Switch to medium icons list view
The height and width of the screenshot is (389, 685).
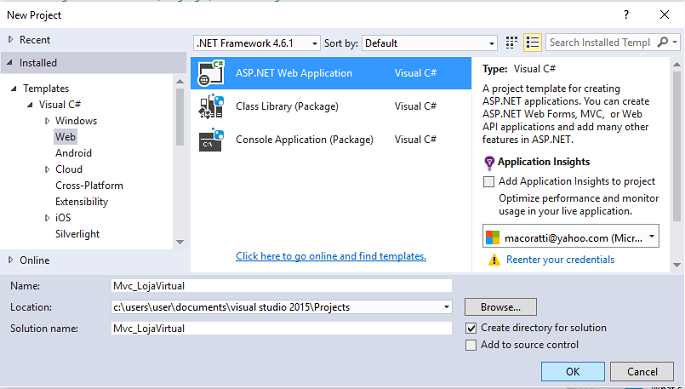[x=533, y=43]
